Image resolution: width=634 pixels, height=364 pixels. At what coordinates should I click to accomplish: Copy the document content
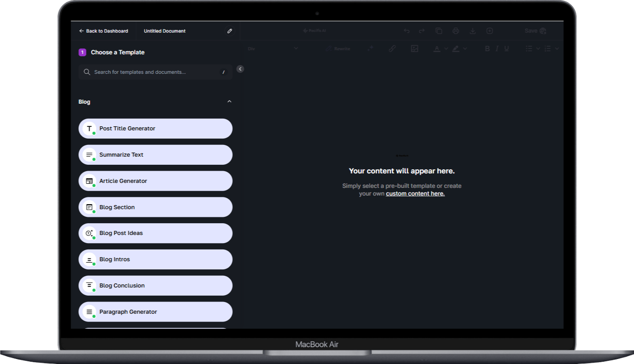(439, 31)
